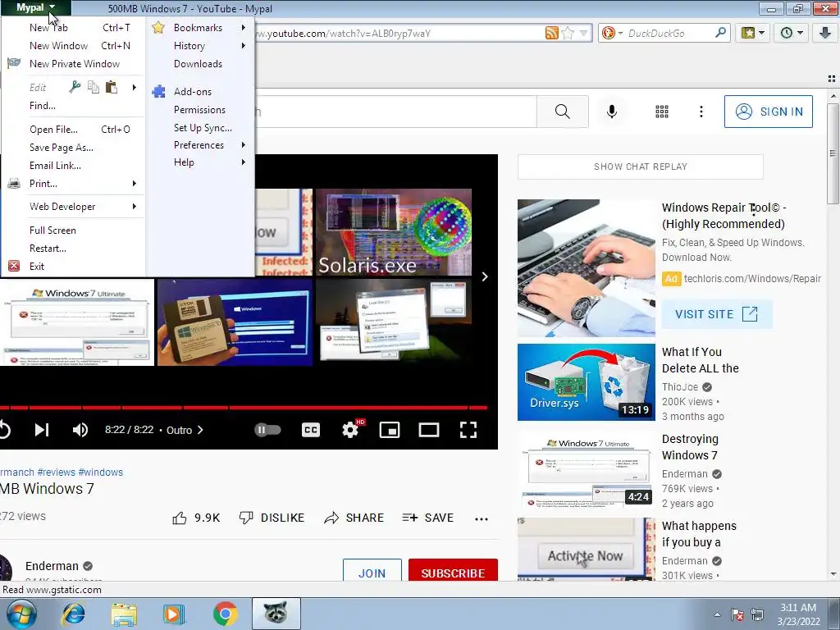The height and width of the screenshot is (630, 840).
Task: Like the video thumbs-up 9.9K
Action: [196, 518]
